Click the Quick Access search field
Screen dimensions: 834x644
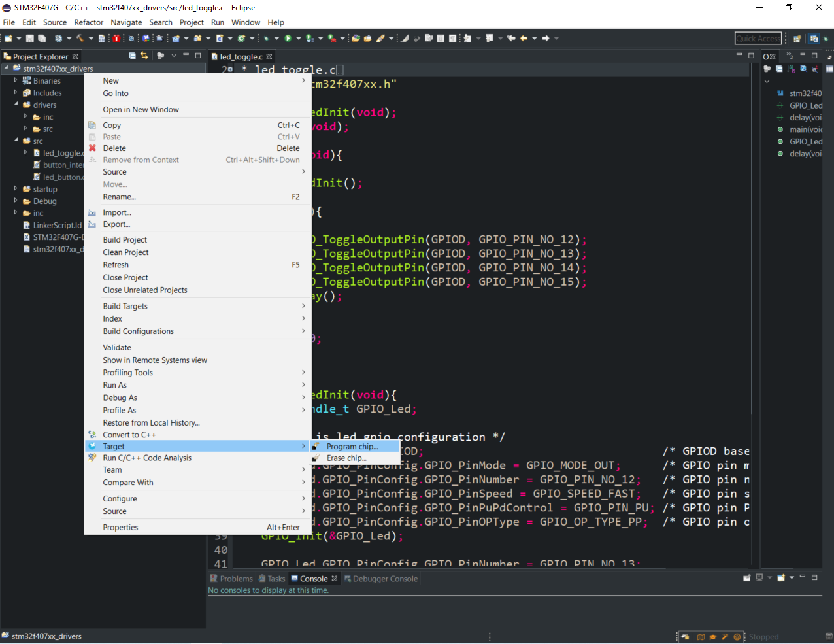coord(758,39)
